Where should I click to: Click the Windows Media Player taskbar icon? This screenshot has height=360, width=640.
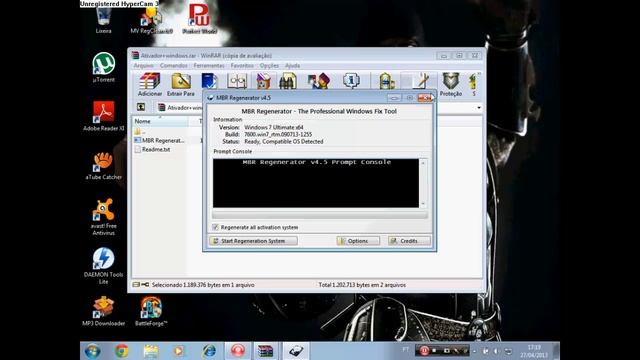(x=179, y=351)
